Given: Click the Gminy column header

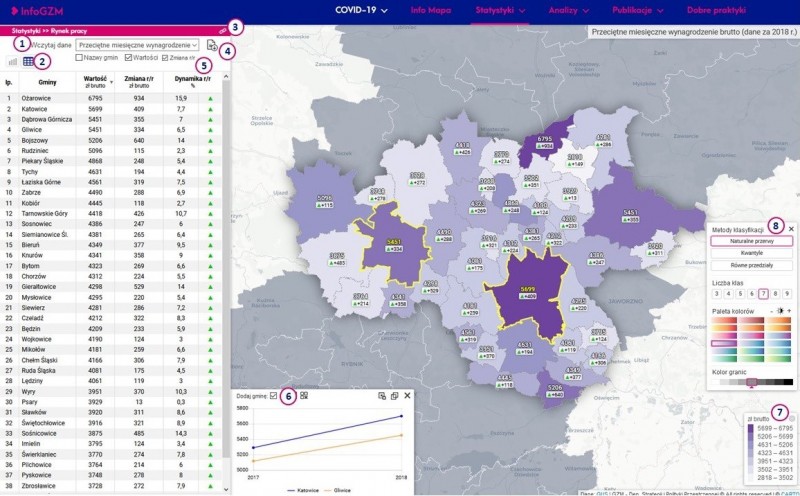Looking at the screenshot, I should click(x=47, y=82).
